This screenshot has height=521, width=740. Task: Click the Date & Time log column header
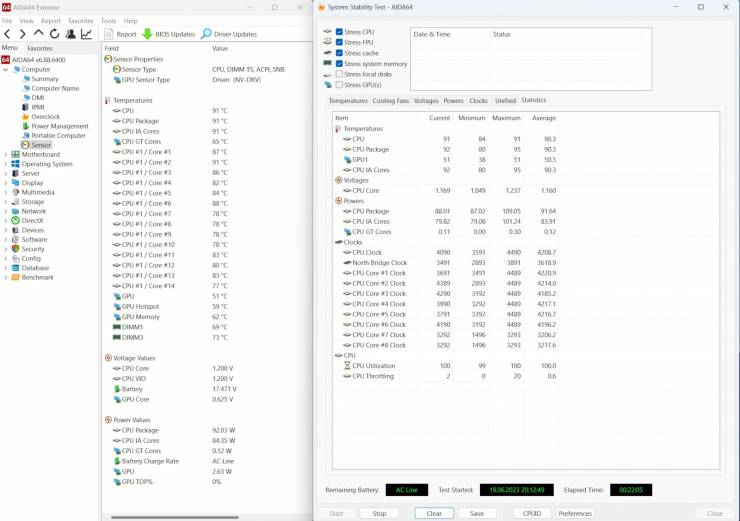(431, 34)
